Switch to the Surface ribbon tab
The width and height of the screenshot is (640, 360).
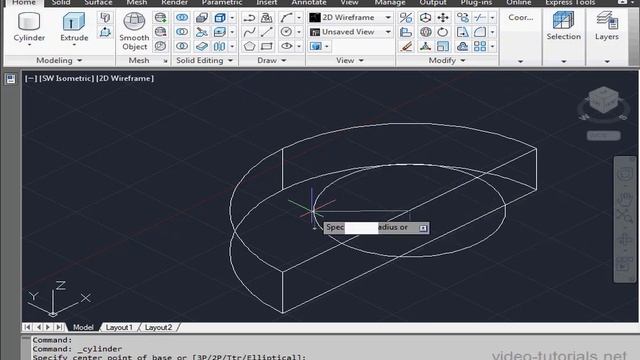coord(98,3)
